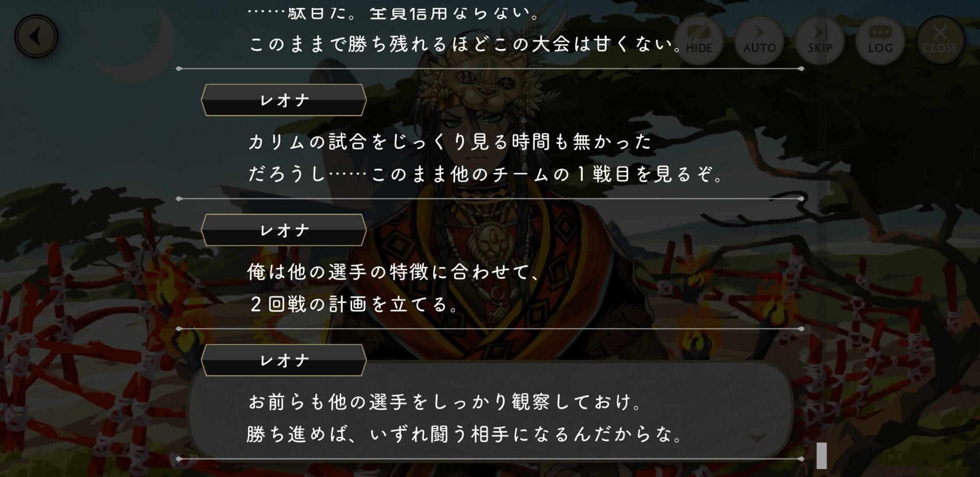Open the LOG speech bubble icon
This screenshot has width=980, height=477.
[880, 40]
